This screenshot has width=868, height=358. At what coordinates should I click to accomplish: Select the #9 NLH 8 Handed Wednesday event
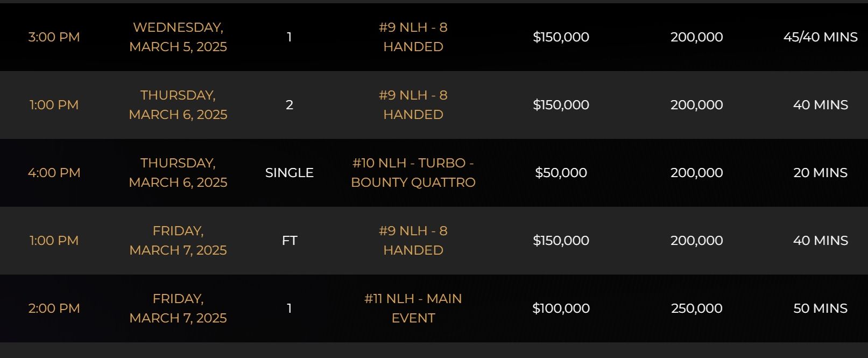[x=413, y=37]
